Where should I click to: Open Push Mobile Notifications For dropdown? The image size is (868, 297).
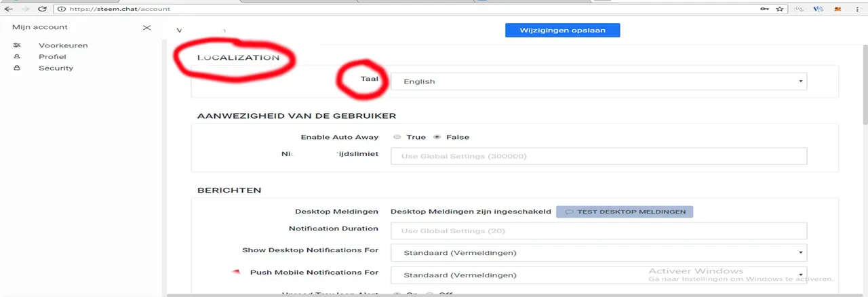(599, 275)
